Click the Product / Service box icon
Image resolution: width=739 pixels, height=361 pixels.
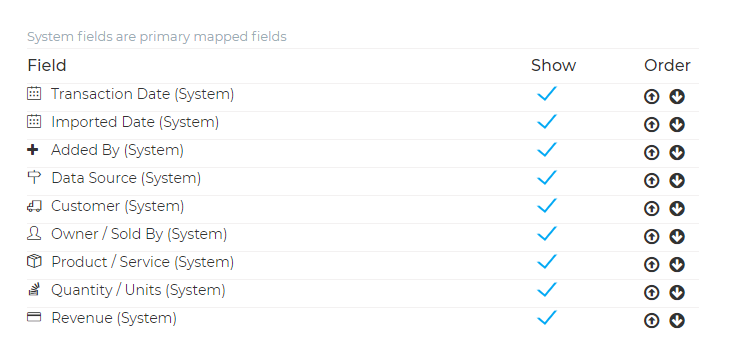(x=34, y=261)
